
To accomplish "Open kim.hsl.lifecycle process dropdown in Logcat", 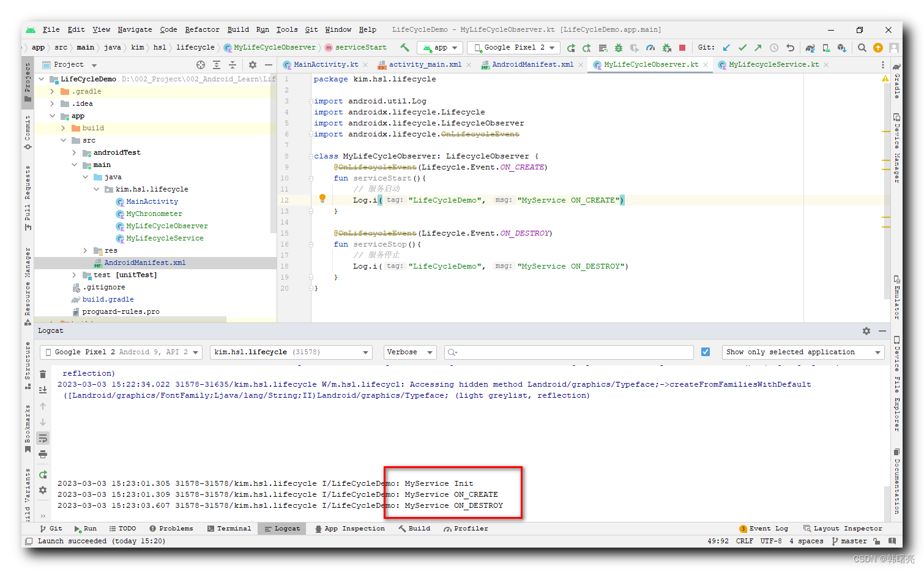I will coord(291,352).
